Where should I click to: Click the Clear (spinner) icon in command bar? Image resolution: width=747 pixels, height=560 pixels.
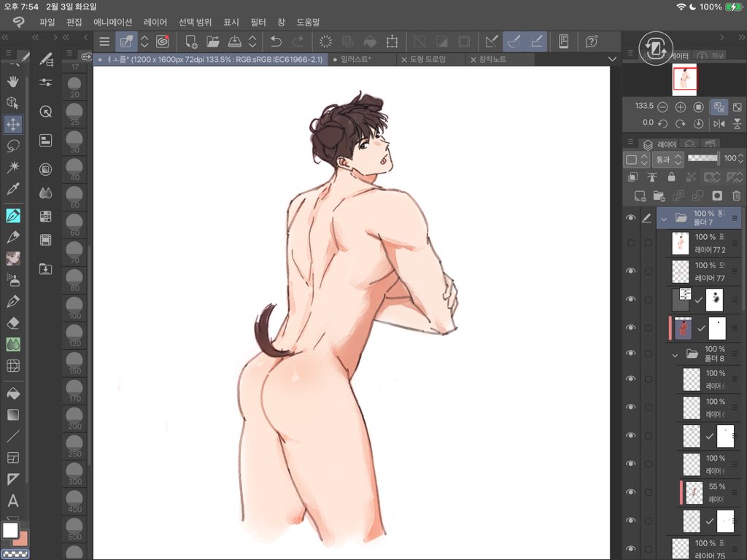click(325, 42)
